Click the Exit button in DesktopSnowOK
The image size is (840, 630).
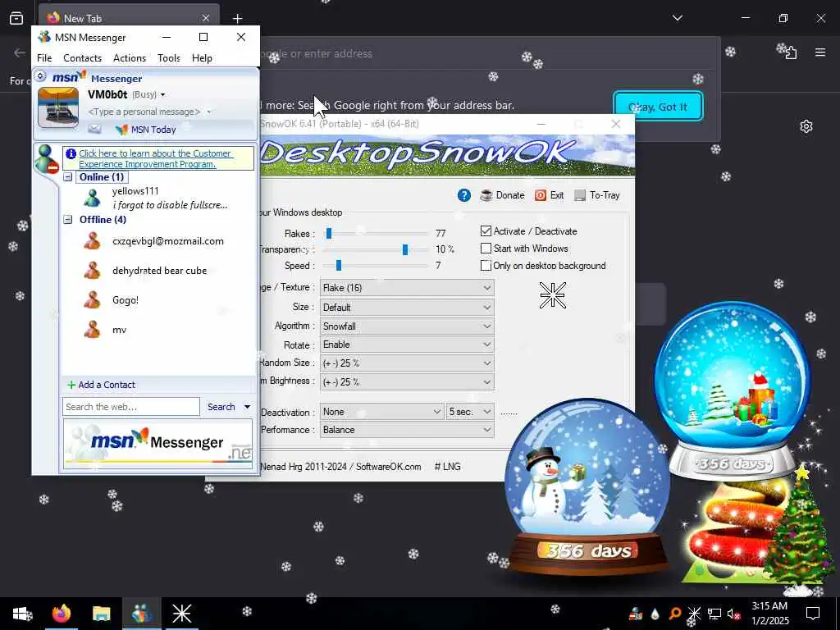click(549, 195)
